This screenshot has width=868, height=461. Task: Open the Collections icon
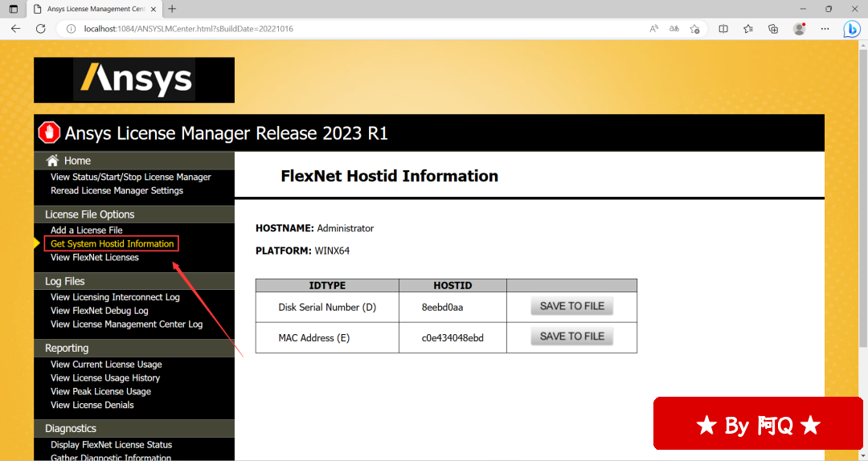[x=773, y=29]
